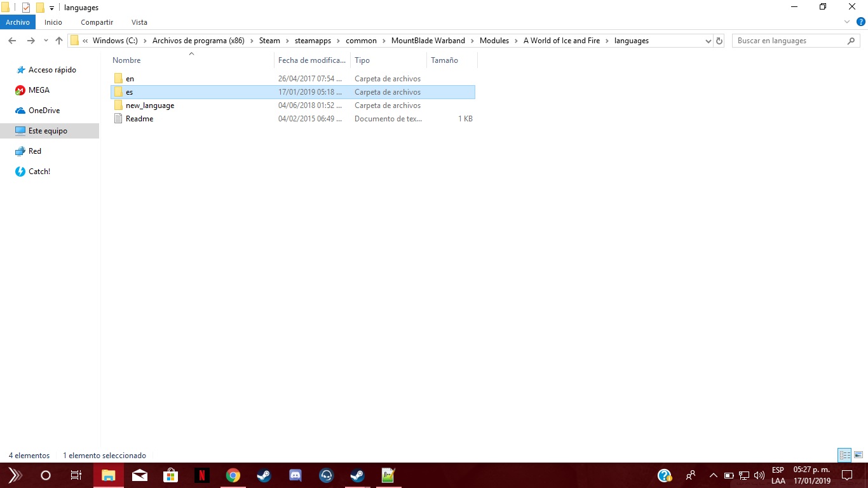868x488 pixels.
Task: Navigate to Windows (C:) in address bar
Action: 115,41
